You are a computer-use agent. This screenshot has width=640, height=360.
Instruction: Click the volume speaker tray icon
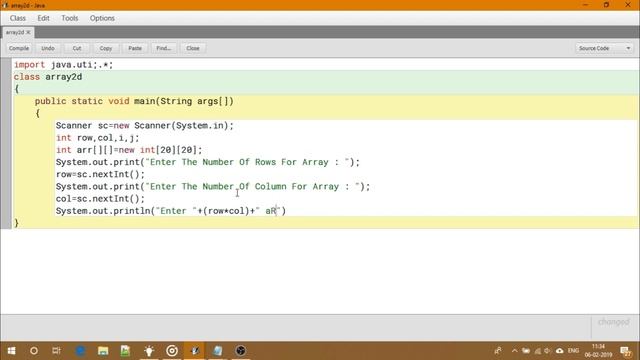click(x=548, y=351)
